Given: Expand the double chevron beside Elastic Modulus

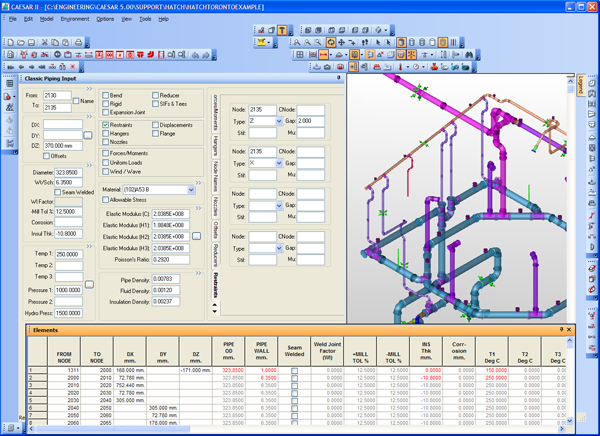Looking at the screenshot, I should pyautogui.click(x=198, y=208).
